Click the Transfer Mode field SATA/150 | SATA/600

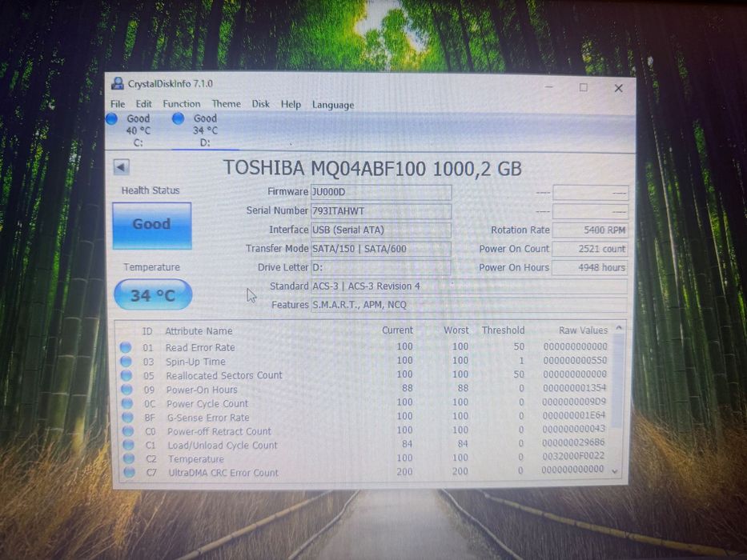(380, 249)
